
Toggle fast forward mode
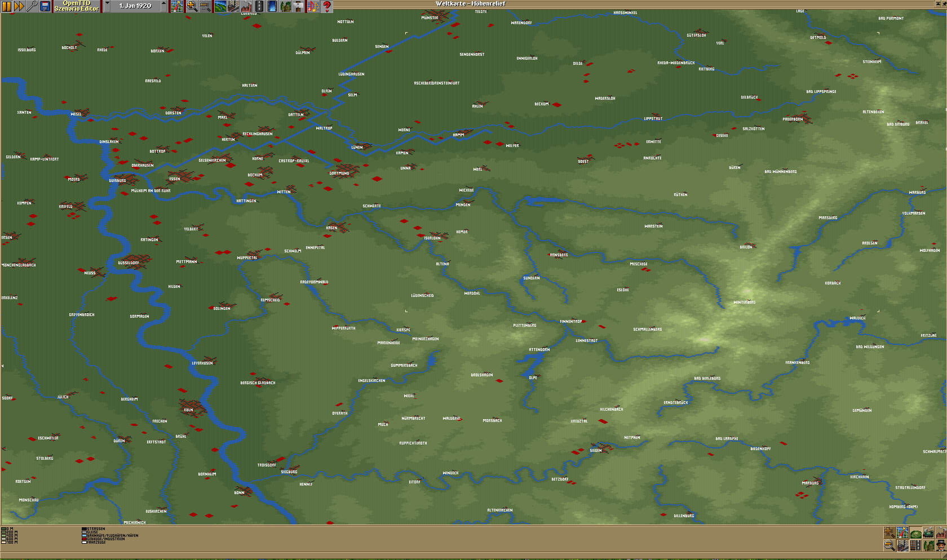pos(19,6)
